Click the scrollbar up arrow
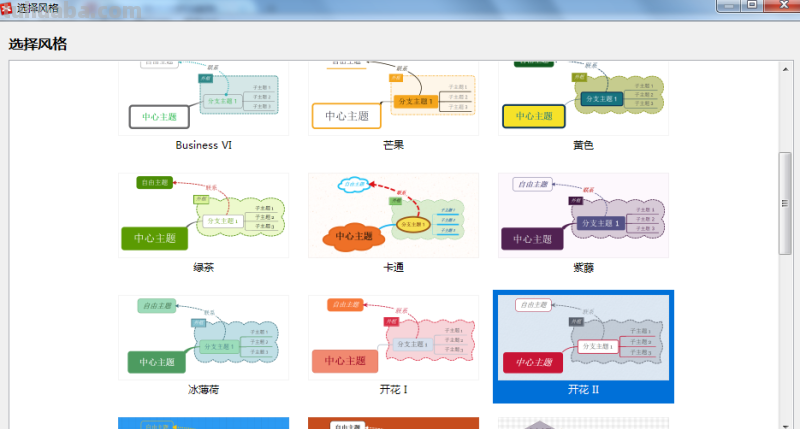The image size is (800, 429). click(785, 69)
